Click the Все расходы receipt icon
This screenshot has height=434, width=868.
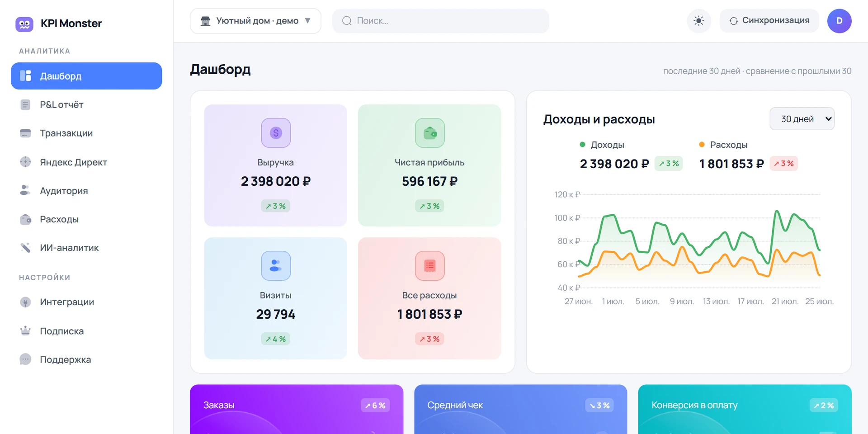430,266
